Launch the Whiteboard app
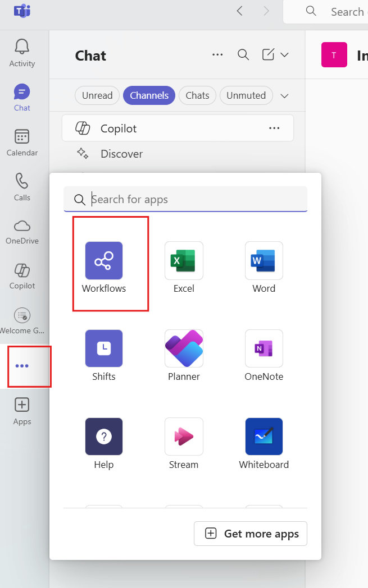Image resolution: width=368 pixels, height=588 pixels. (263, 443)
